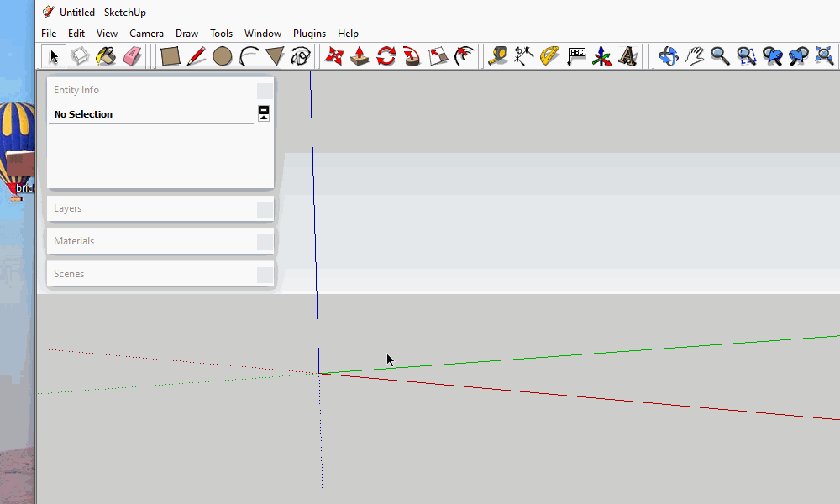This screenshot has height=504, width=840.
Task: Select the Offset tool
Action: coord(464,56)
